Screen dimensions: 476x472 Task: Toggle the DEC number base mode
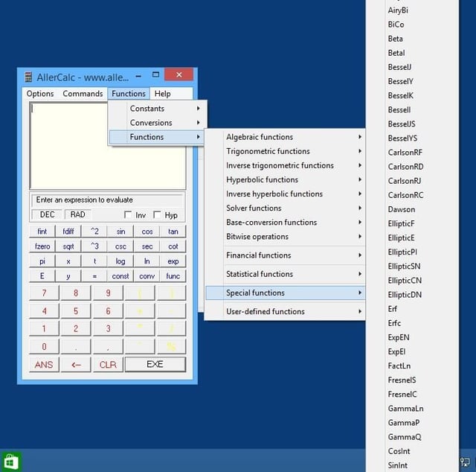(47, 214)
